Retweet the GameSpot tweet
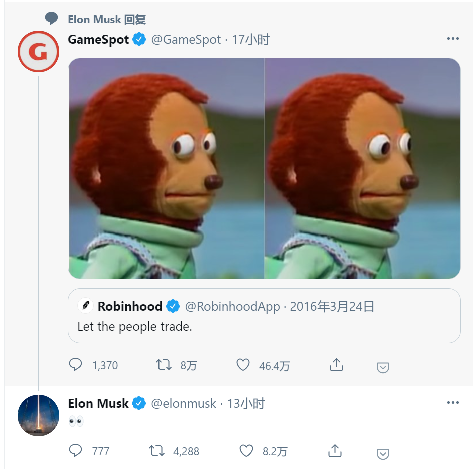The height and width of the screenshot is (469, 476). (x=164, y=365)
